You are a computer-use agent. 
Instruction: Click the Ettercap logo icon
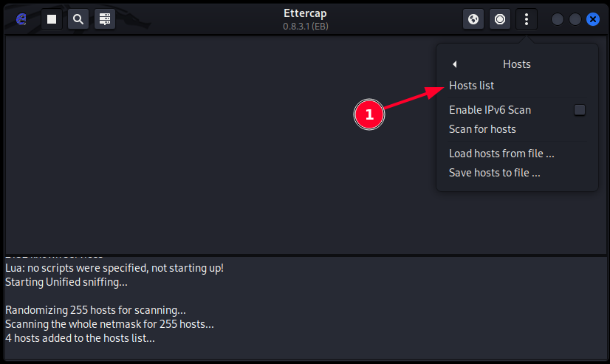click(x=22, y=19)
